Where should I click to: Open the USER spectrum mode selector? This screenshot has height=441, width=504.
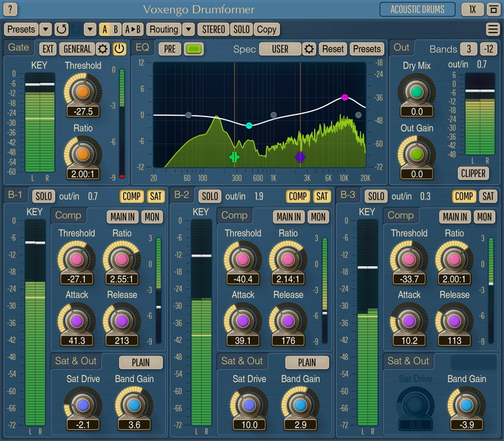pyautogui.click(x=280, y=49)
